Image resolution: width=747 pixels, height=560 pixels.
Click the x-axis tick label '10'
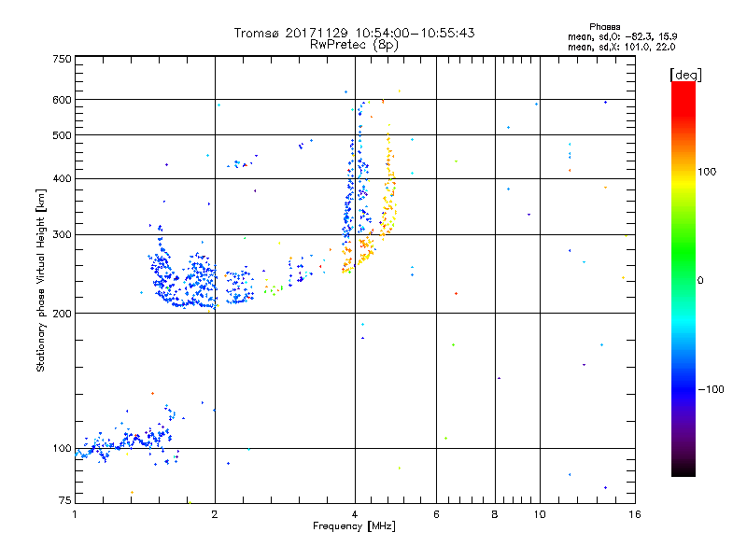pyautogui.click(x=540, y=514)
